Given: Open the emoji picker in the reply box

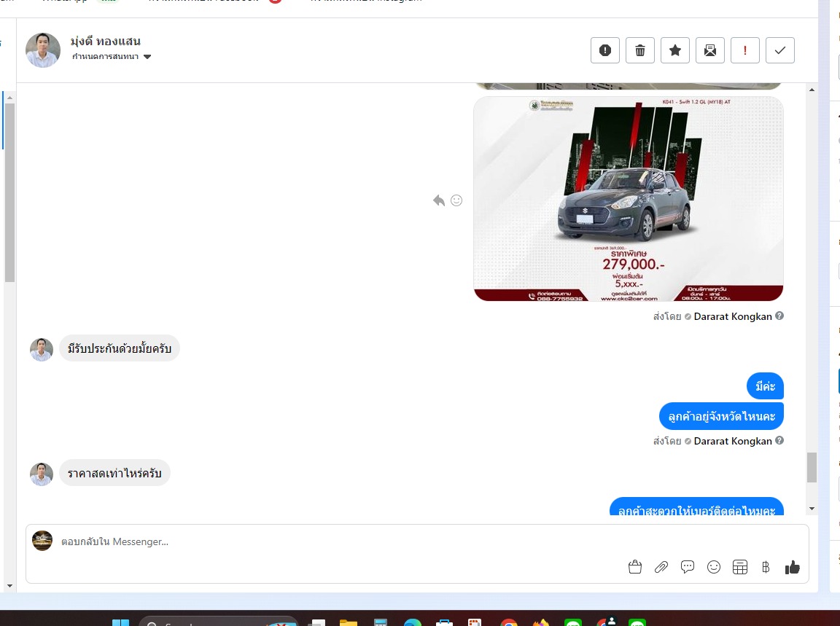Looking at the screenshot, I should tap(714, 567).
